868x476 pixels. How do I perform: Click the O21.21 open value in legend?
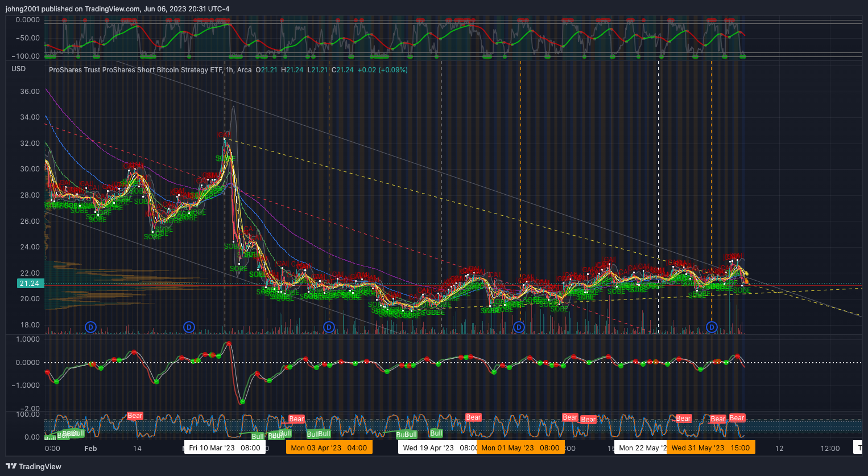click(x=266, y=70)
